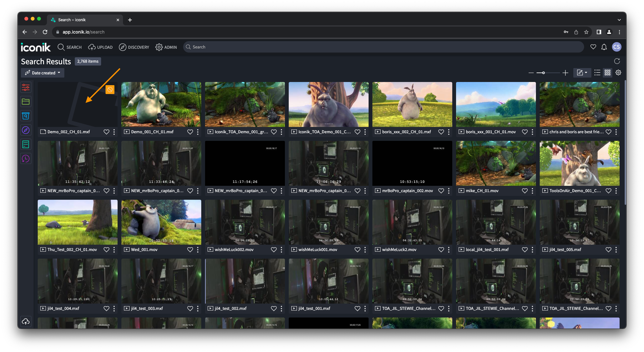Open boris_xxx_002_CH_01.mxf thumbnail

[412, 104]
